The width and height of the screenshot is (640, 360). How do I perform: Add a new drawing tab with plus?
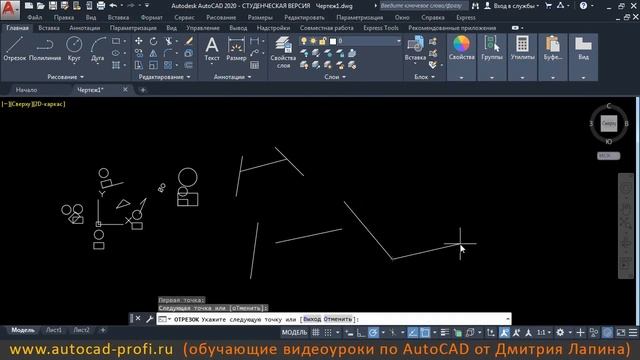143,90
